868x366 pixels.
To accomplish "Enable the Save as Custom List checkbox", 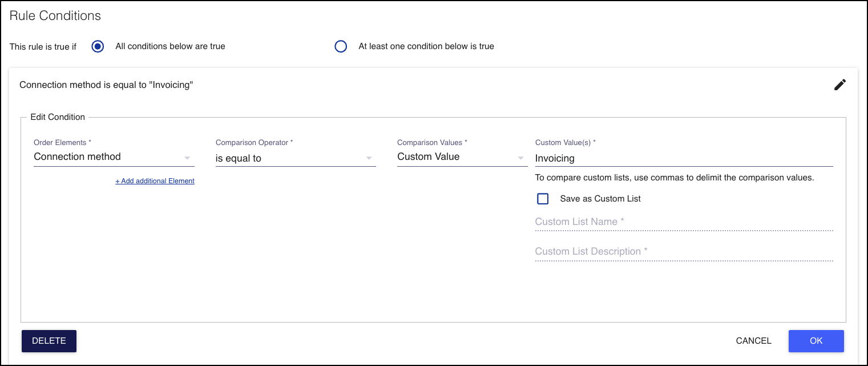I will pyautogui.click(x=543, y=199).
